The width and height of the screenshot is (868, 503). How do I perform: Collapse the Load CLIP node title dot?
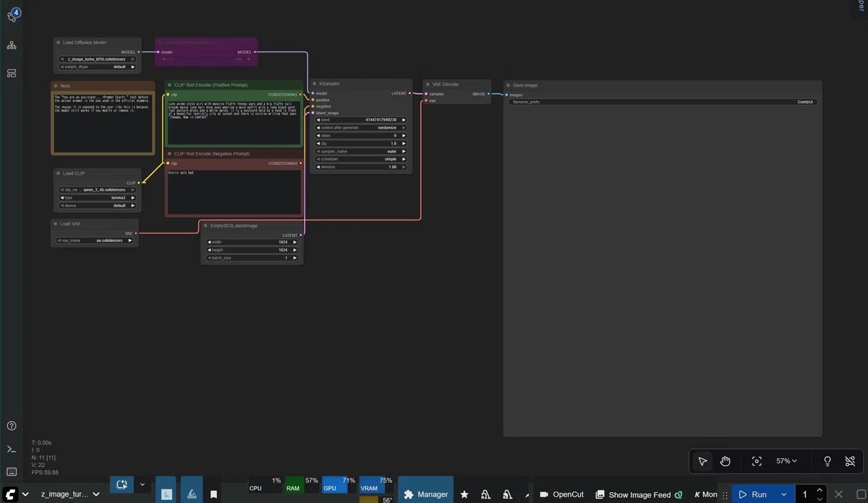[59, 173]
